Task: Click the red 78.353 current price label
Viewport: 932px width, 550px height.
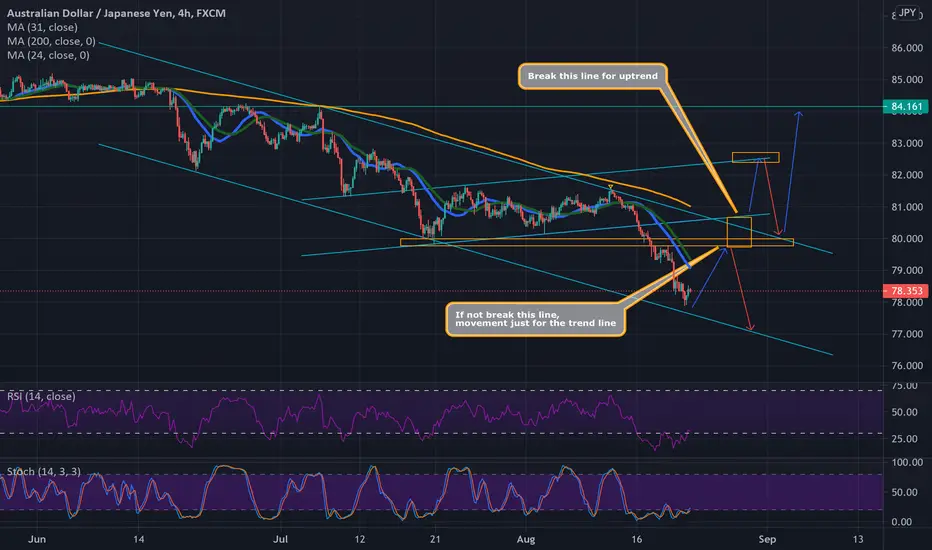Action: pos(906,291)
